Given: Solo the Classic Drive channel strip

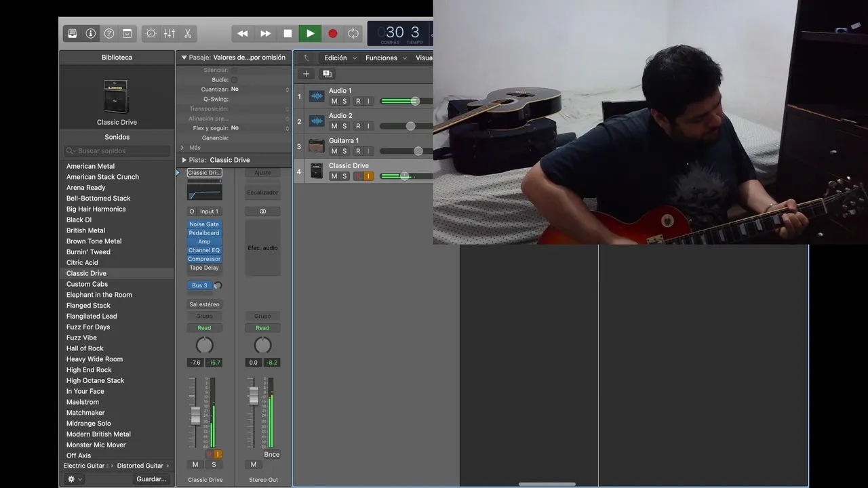Looking at the screenshot, I should pos(214,464).
